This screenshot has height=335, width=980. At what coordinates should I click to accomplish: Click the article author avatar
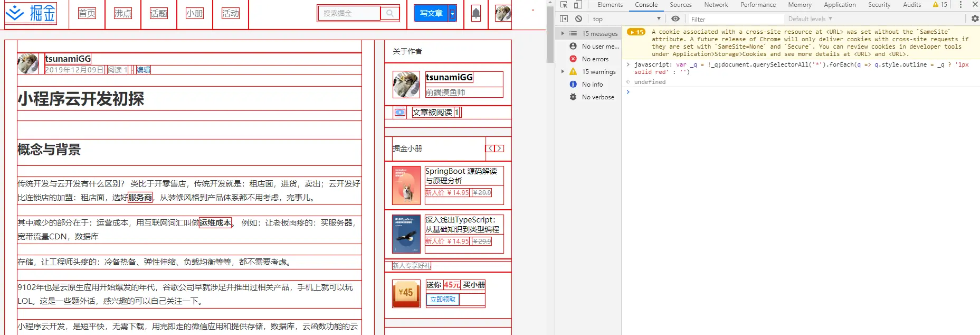[28, 63]
